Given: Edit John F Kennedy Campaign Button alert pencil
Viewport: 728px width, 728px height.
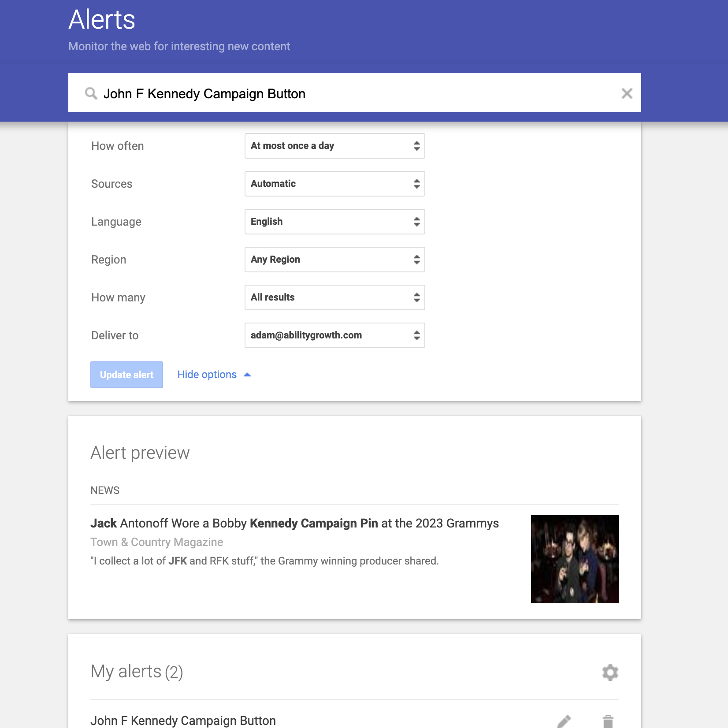Looking at the screenshot, I should coord(564,721).
